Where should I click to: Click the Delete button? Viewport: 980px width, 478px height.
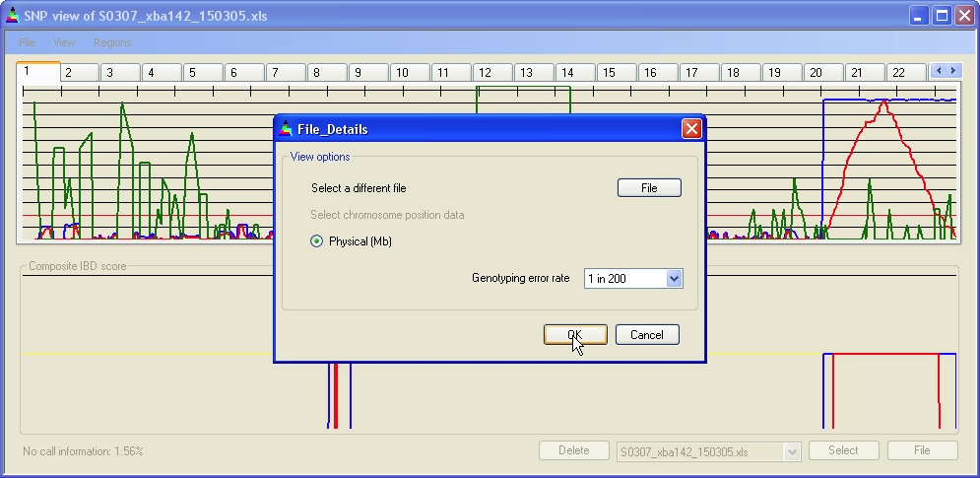click(574, 450)
